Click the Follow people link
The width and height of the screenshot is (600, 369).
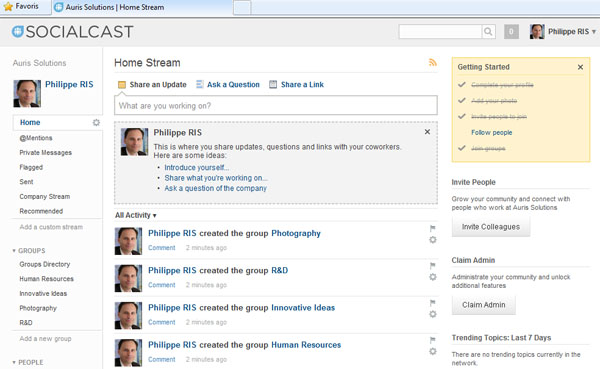[491, 132]
